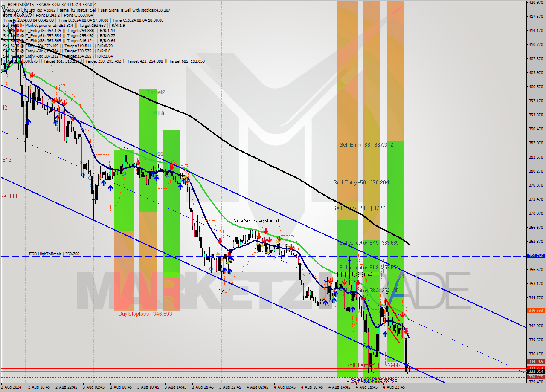The height and width of the screenshot is (392, 546).
Task: Click the '3 Aug 10:45' time axis label
Action: tap(148, 387)
